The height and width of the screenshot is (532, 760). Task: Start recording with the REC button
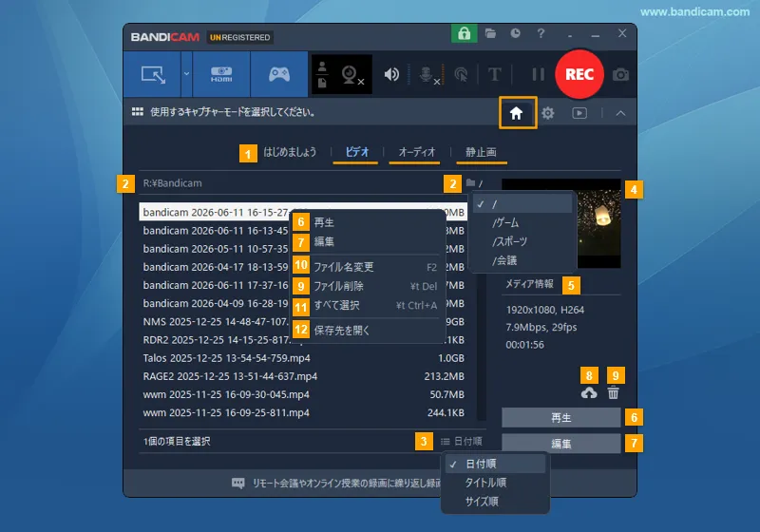[x=579, y=74]
